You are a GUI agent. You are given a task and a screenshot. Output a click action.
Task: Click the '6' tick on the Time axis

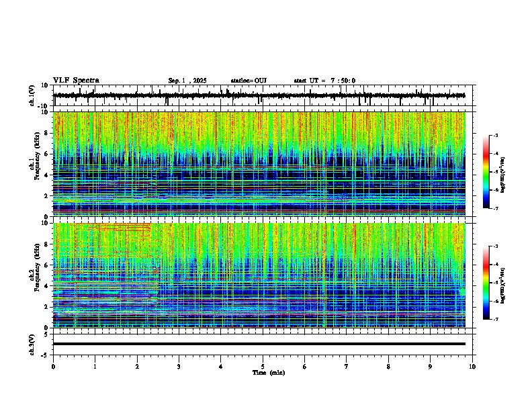point(305,367)
